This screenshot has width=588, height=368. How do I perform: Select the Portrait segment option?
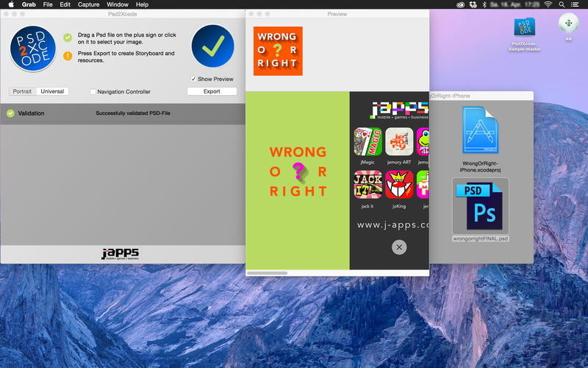(x=23, y=92)
